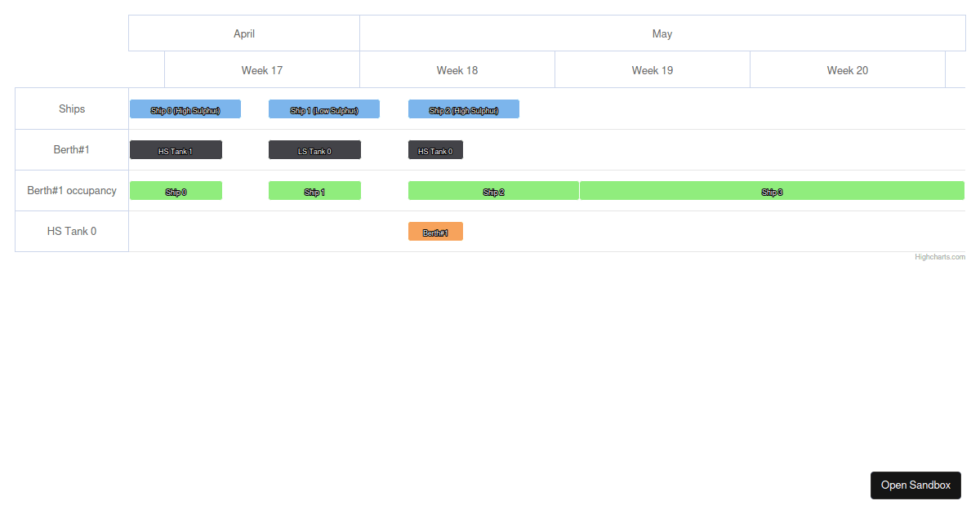Select the Berth#1 occupancy row label
980x514 pixels.
tap(71, 190)
